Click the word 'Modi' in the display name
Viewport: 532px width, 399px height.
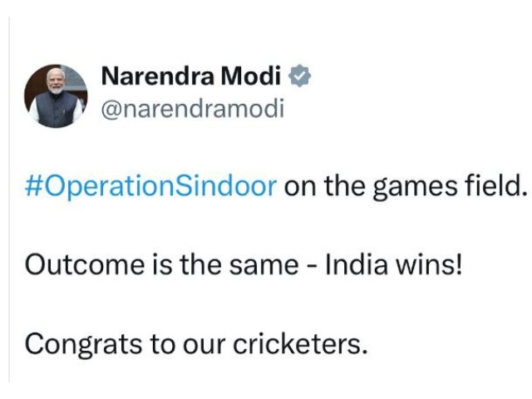tap(251, 76)
